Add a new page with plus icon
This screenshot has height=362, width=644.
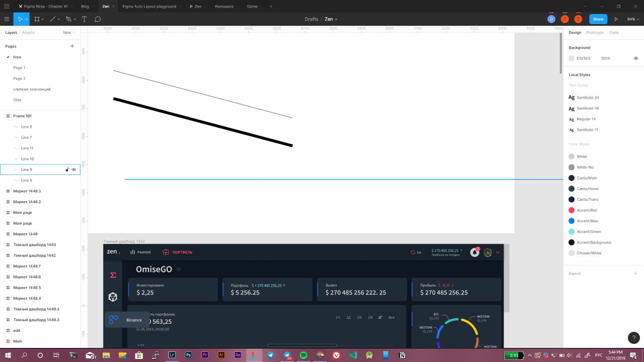tap(72, 46)
